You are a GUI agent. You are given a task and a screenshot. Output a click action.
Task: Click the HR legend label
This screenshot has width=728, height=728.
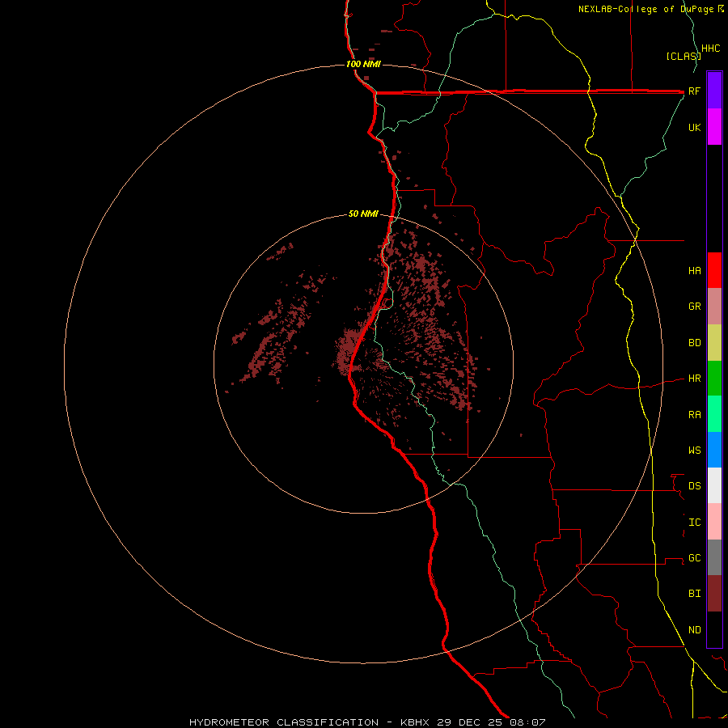694,379
